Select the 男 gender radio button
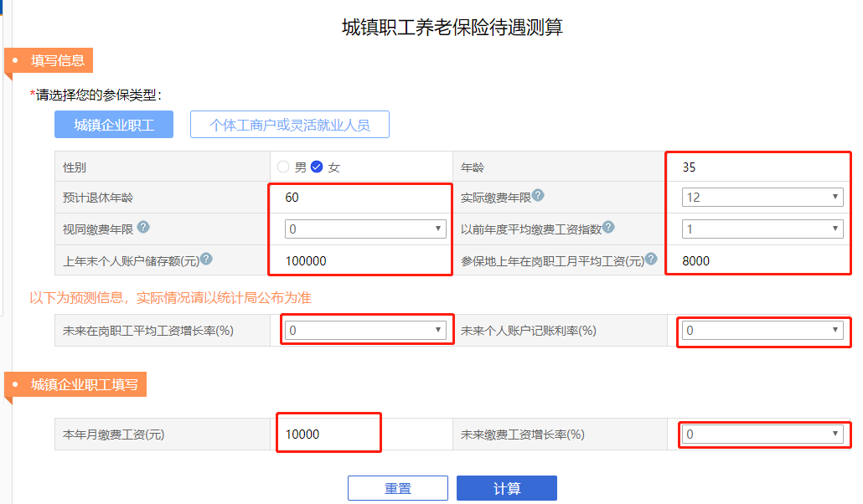Screen dimensions: 863x504 283,166
